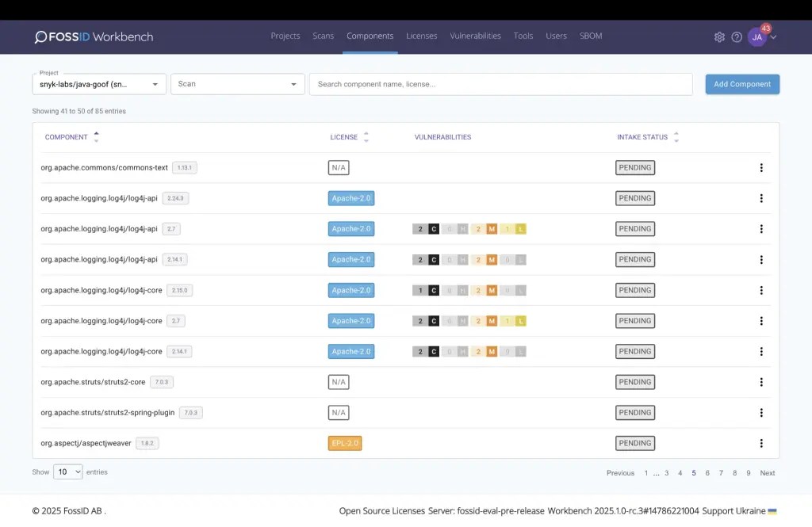Open org.aspectj/aspectjweaver component
The image size is (812, 527).
(x=86, y=443)
